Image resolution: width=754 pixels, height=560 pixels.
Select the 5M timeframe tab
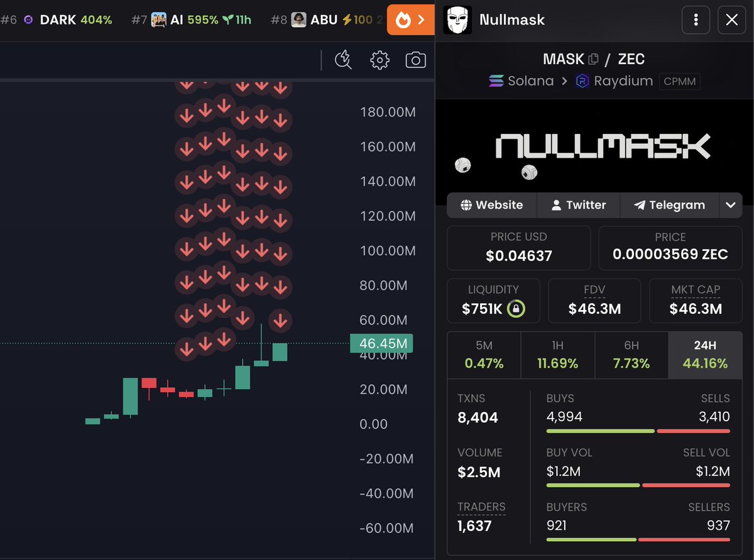[x=484, y=355]
